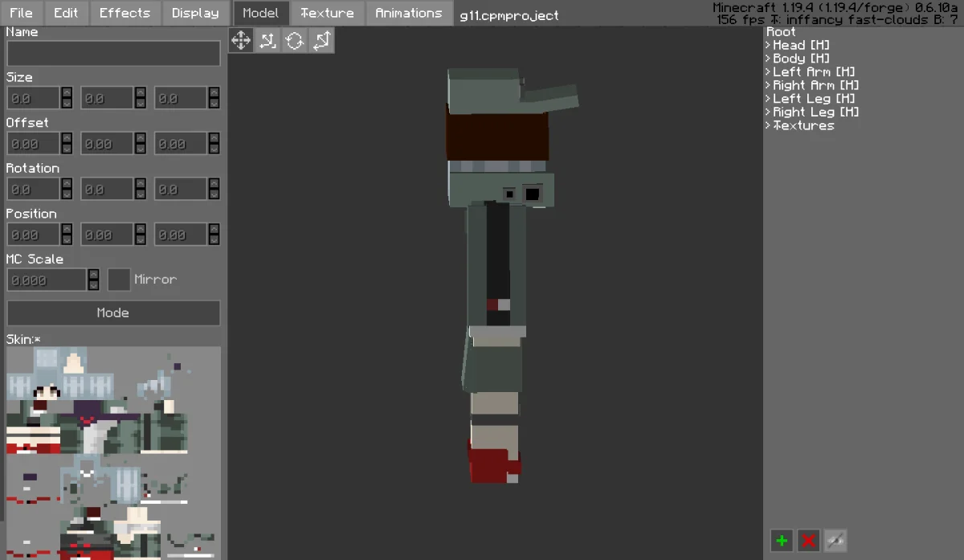The width and height of the screenshot is (964, 560).
Task: Click the Position X value field
Action: [x=33, y=235]
